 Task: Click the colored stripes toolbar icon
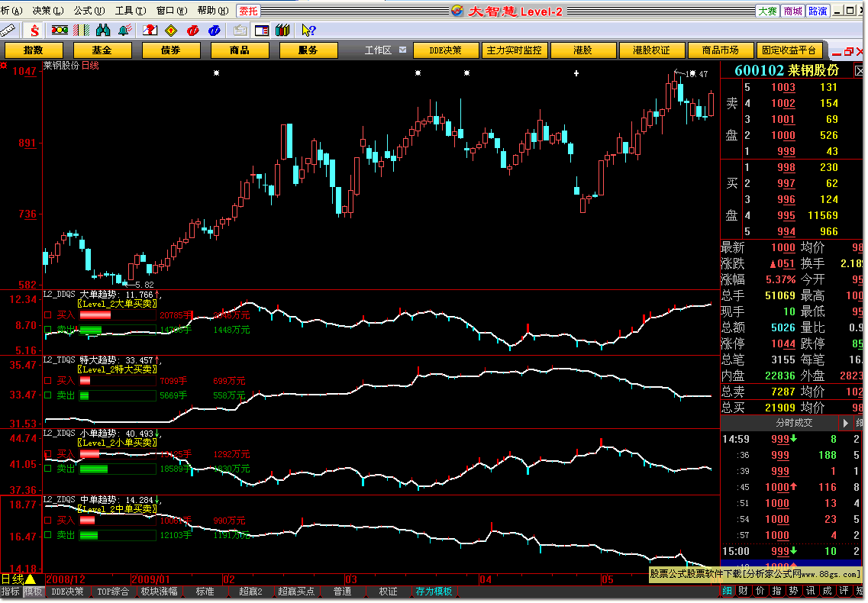(82, 31)
